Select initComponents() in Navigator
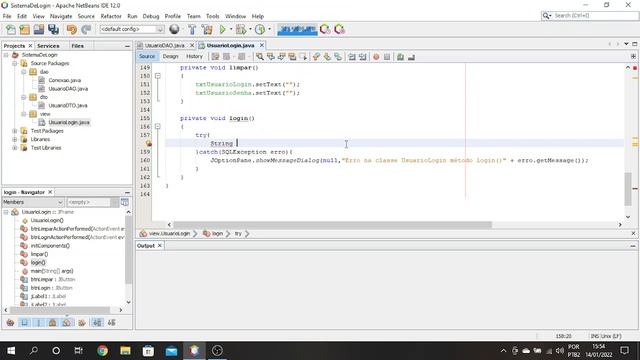Viewport: 640px width, 360px height. pos(50,246)
